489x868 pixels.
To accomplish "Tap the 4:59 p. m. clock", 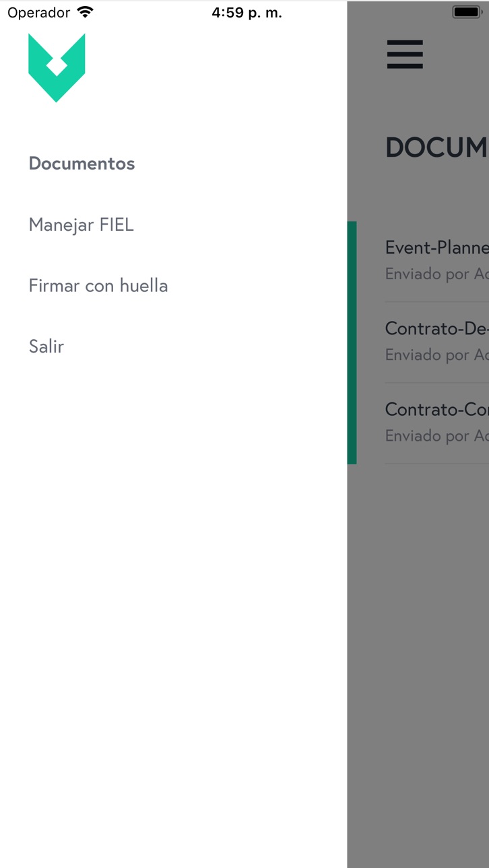I will point(247,13).
